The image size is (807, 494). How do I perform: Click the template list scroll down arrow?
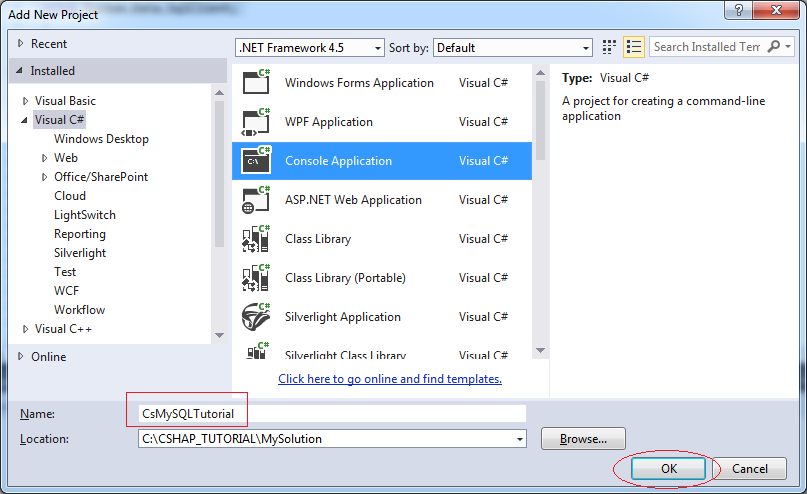click(x=540, y=350)
